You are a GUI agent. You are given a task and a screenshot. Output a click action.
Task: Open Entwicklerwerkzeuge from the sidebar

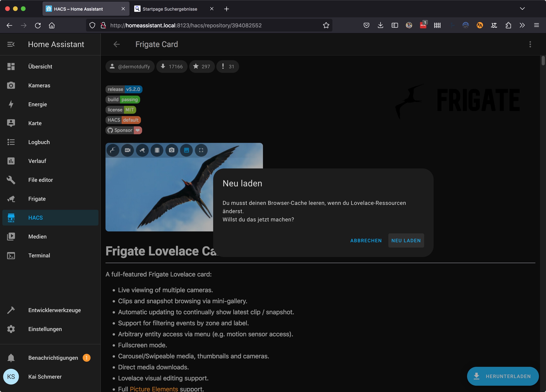(54, 310)
